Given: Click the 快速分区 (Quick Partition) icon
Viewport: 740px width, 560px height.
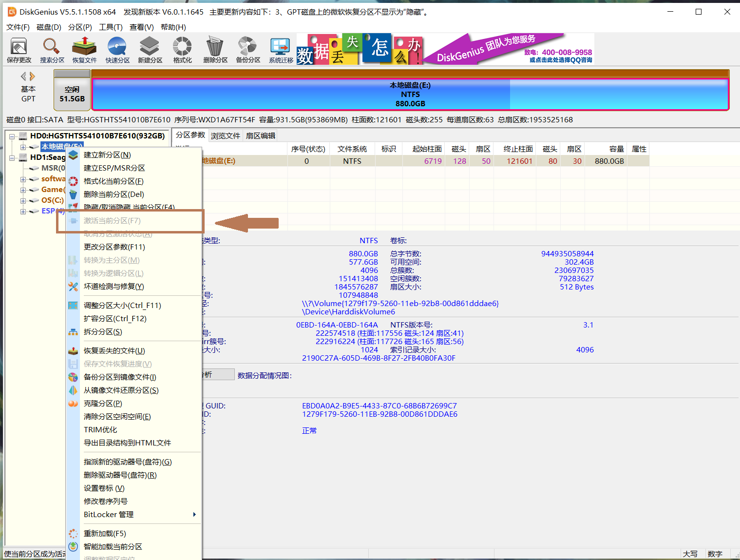Looking at the screenshot, I should [x=117, y=50].
